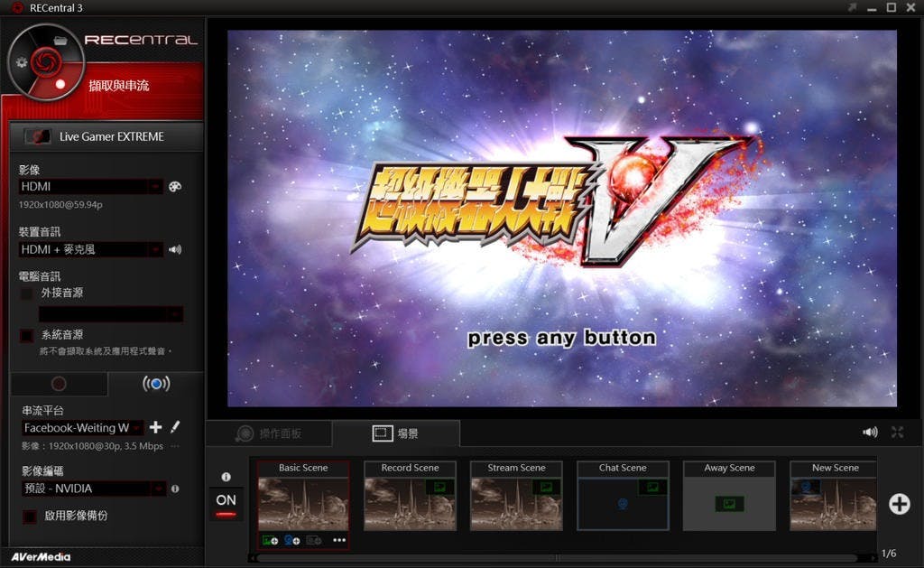This screenshot has height=568, width=924.
Task: Add a new scene with the plus button
Action: [x=900, y=504]
